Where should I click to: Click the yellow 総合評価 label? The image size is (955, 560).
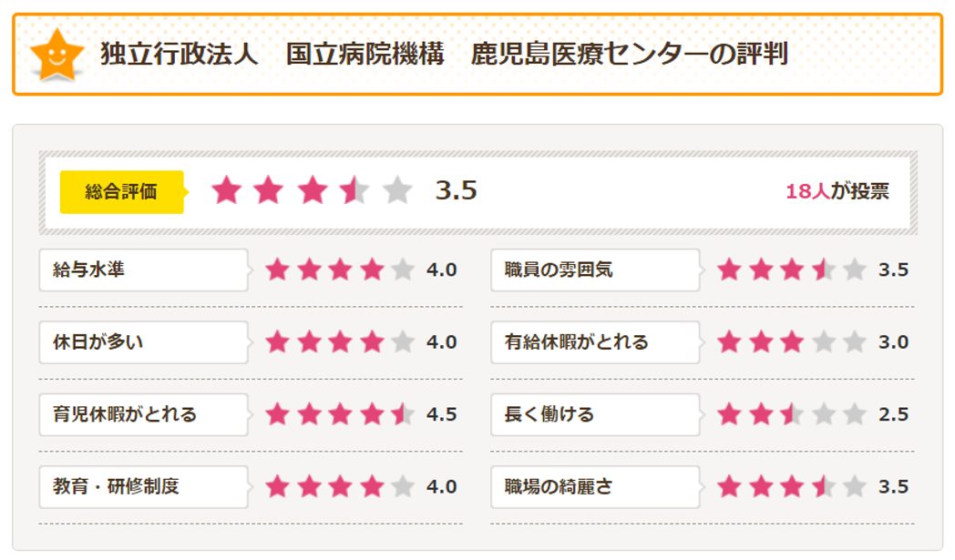coord(122,191)
